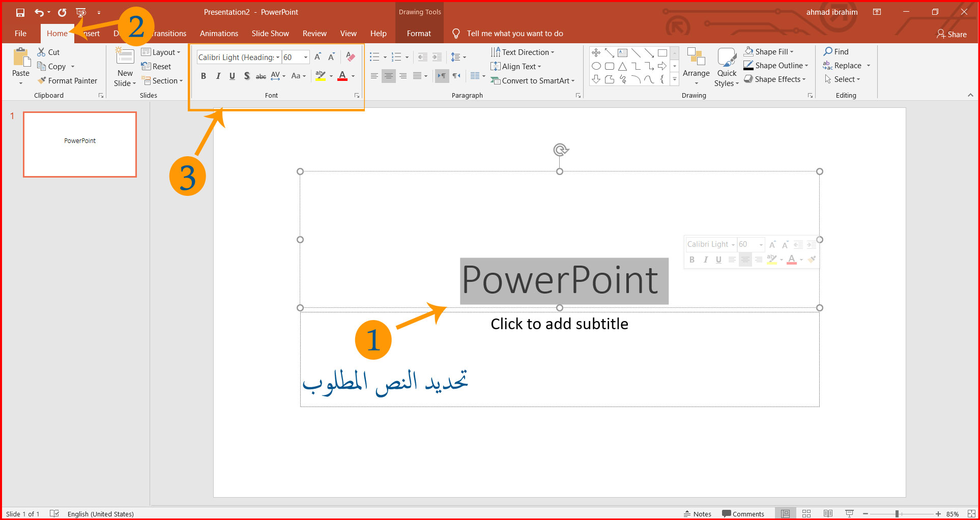Open Text Direction dropdown

pos(523,52)
